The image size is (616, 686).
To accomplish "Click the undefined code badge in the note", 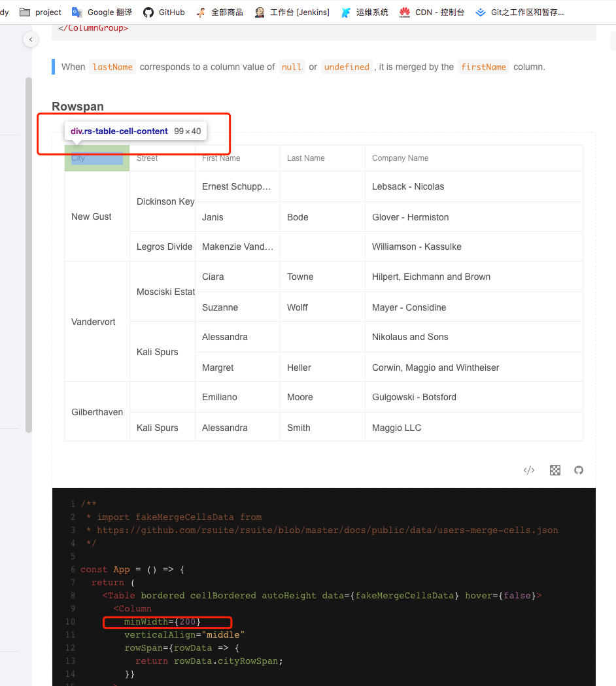I will pos(347,67).
